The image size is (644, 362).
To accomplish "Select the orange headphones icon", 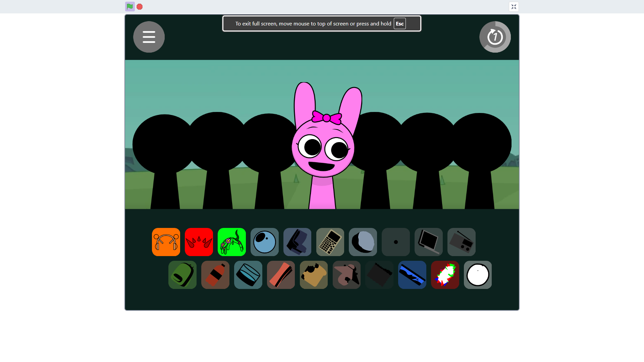I will pos(166,242).
